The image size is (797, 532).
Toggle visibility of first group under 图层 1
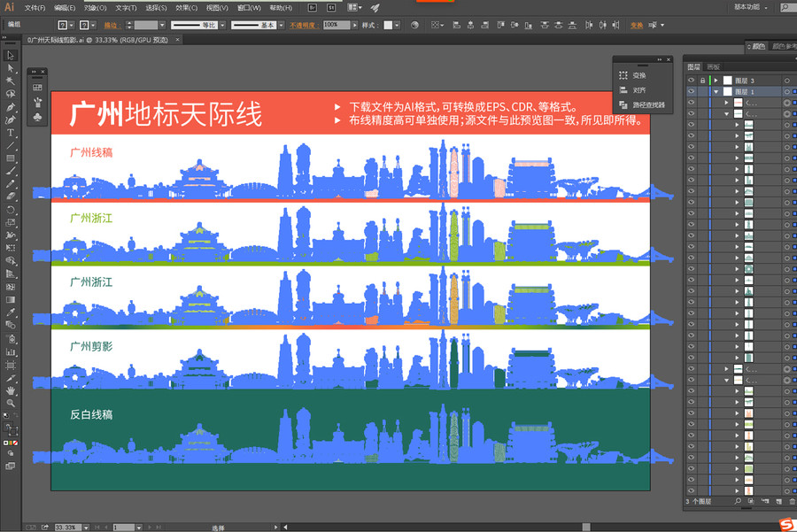(x=692, y=103)
